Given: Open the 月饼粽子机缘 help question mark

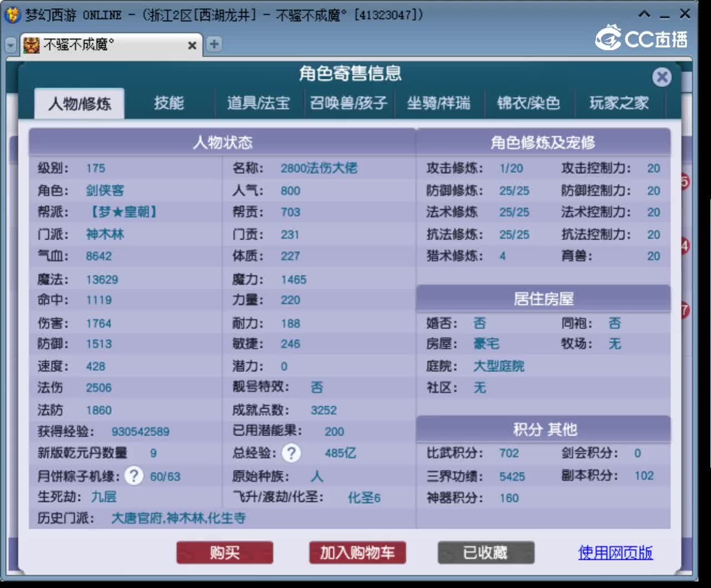Looking at the screenshot, I should 133,476.
